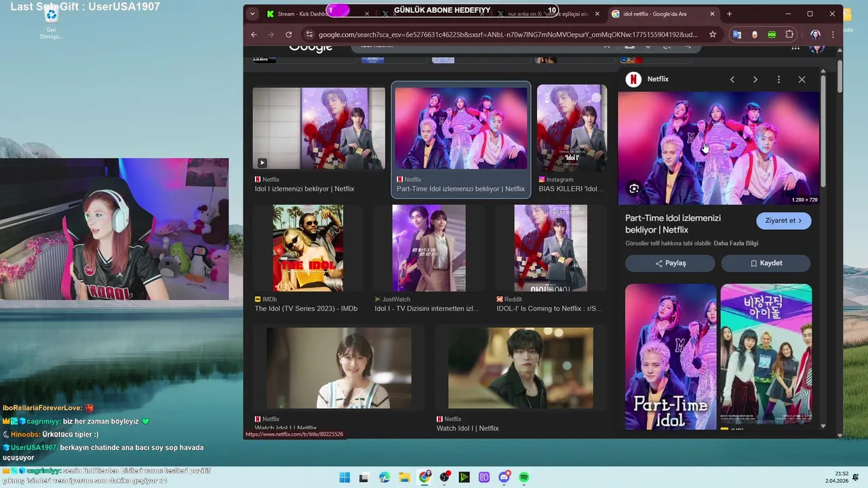Launch Microsoft Edge from the taskbar

click(x=384, y=477)
